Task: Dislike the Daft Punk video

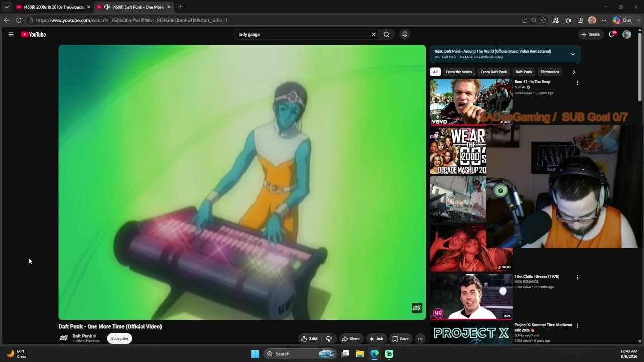Action: pyautogui.click(x=329, y=339)
